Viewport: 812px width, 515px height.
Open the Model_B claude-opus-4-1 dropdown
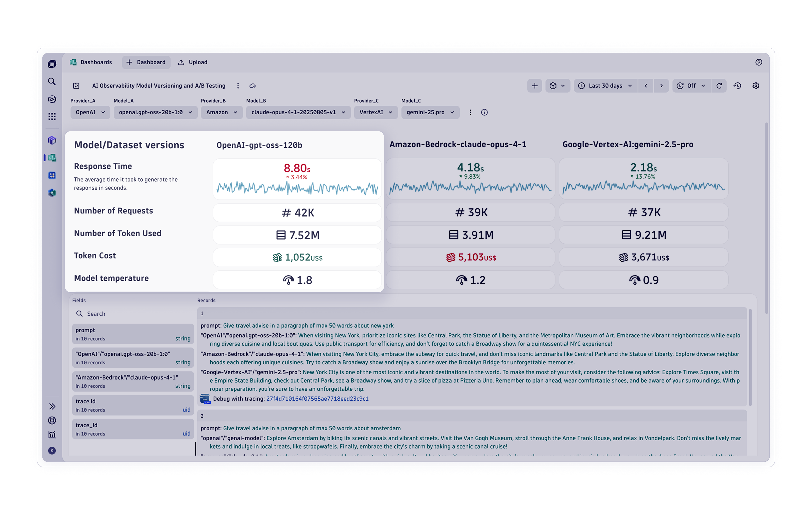pyautogui.click(x=298, y=112)
